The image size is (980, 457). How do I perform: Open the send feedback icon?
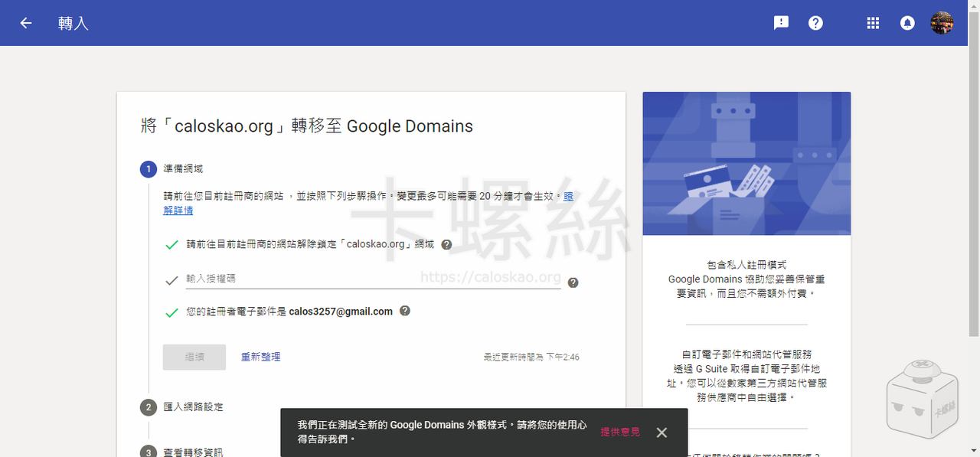pos(781,23)
